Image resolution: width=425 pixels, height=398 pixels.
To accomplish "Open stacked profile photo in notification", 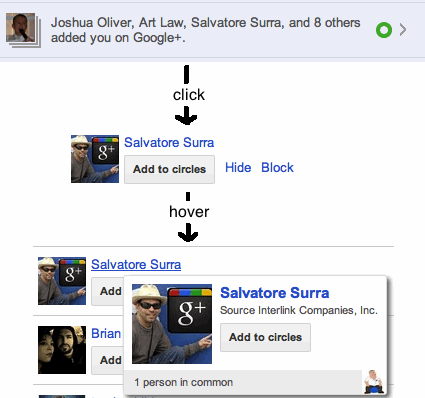I will (x=23, y=30).
